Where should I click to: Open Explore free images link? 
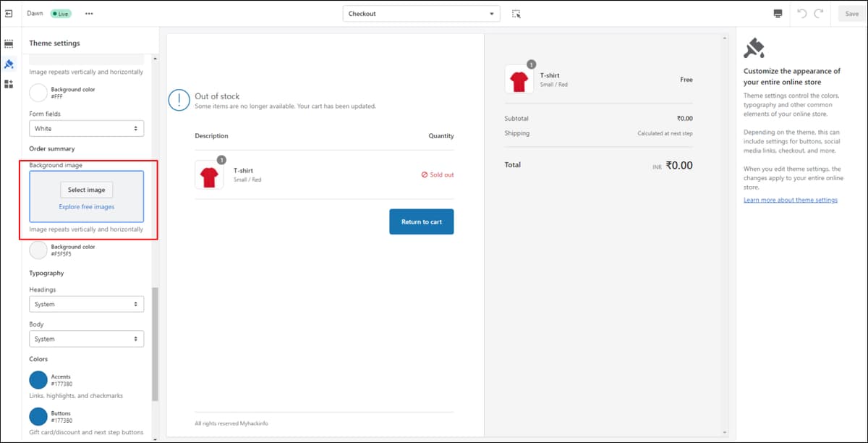87,207
